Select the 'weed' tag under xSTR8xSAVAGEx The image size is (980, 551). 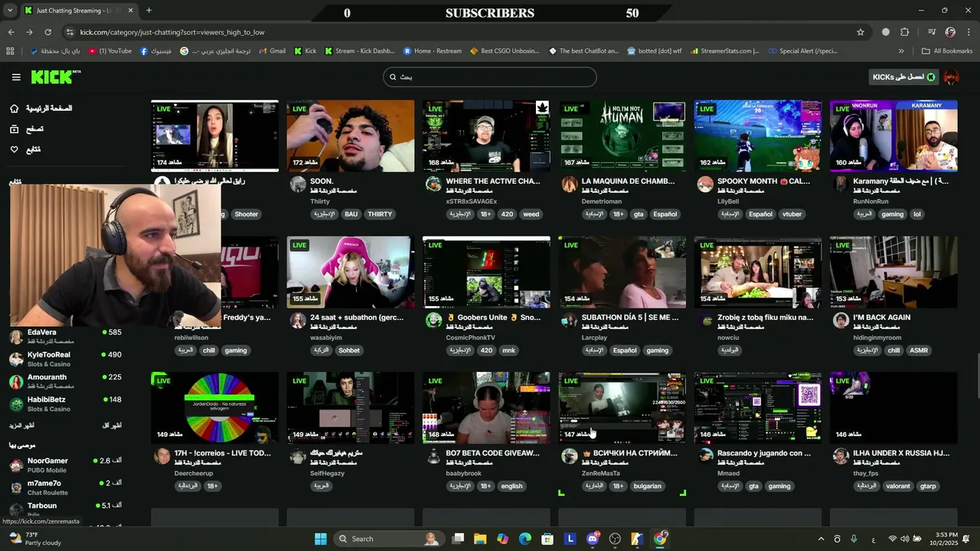(531, 214)
